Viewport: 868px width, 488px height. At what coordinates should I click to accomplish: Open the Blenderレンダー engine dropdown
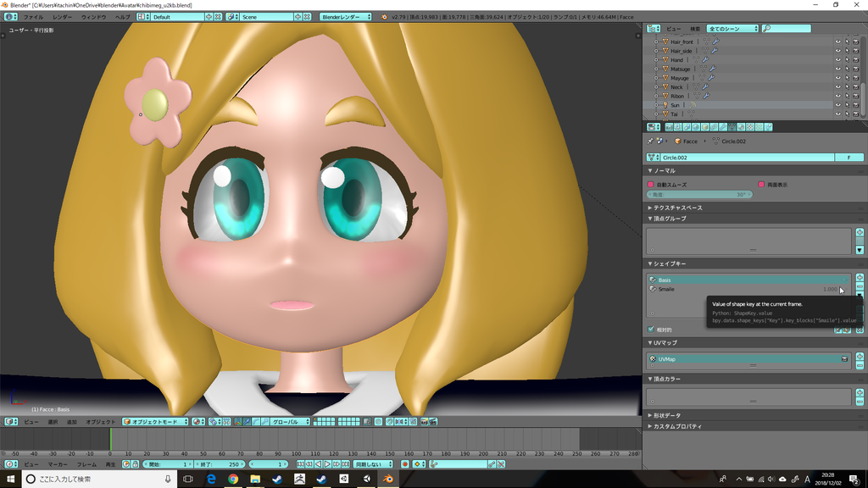346,17
